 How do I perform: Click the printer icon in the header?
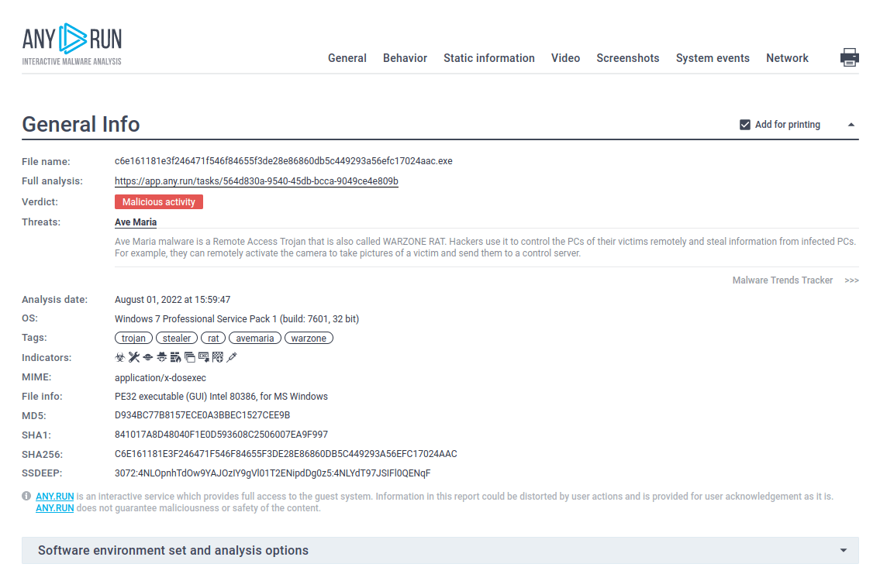click(x=849, y=57)
